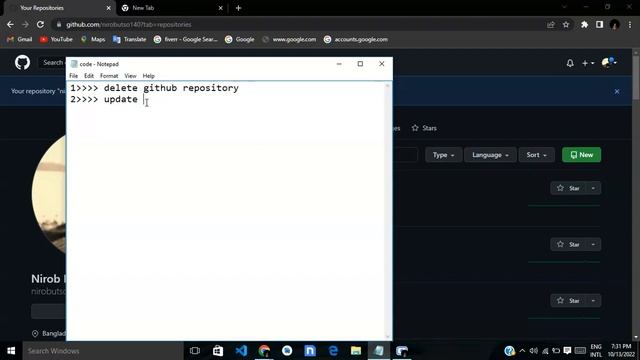Show hidden system tray icons

tap(522, 351)
